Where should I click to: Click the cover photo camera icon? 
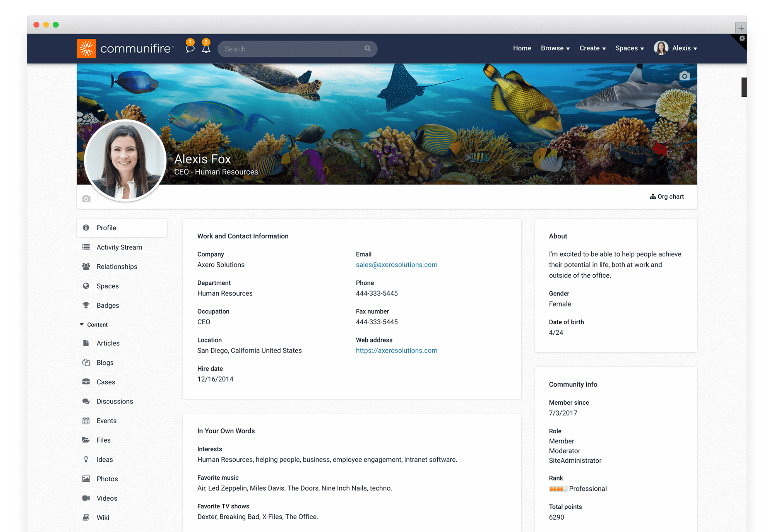pyautogui.click(x=684, y=75)
